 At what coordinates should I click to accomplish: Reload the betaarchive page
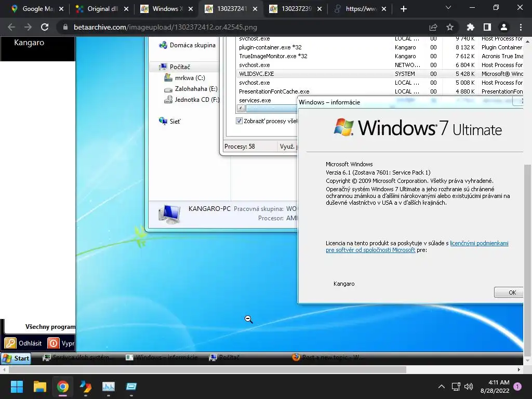point(45,27)
